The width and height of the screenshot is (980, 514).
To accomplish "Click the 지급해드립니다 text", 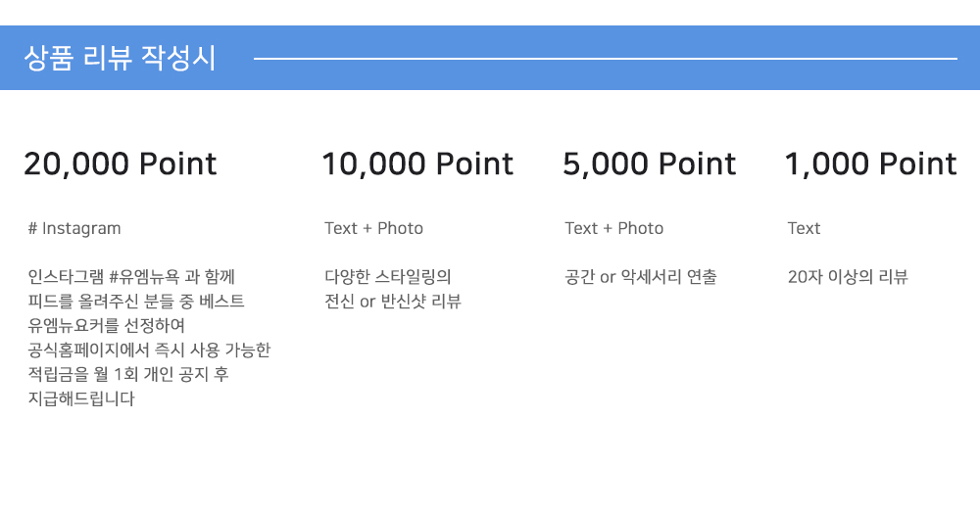I will click(81, 398).
